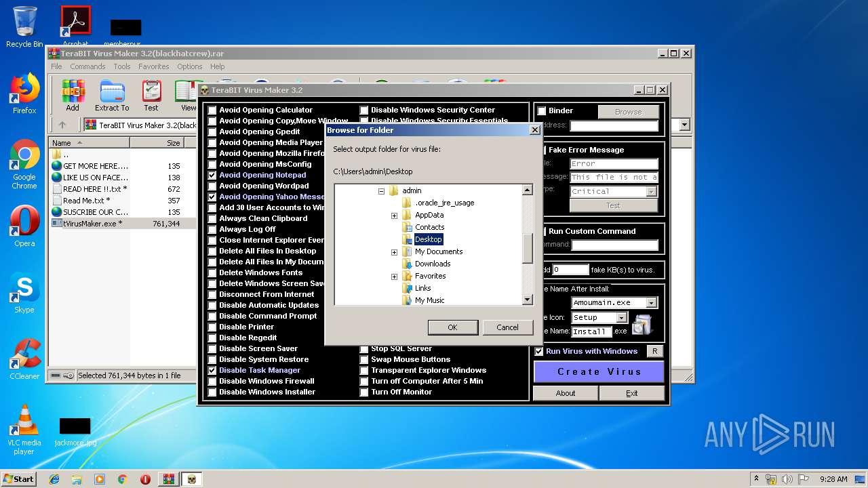Select the Acrobat desktop shortcut

75,27
